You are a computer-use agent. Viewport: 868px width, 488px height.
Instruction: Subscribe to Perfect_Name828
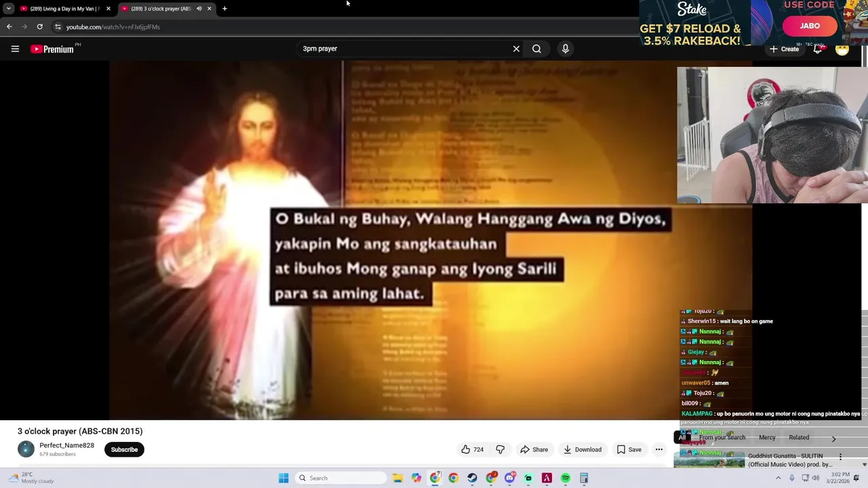coord(124,449)
